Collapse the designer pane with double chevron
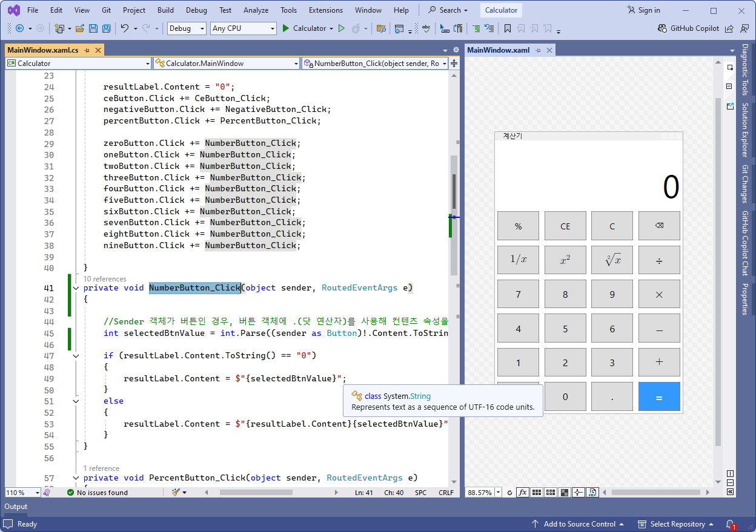 pyautogui.click(x=730, y=492)
